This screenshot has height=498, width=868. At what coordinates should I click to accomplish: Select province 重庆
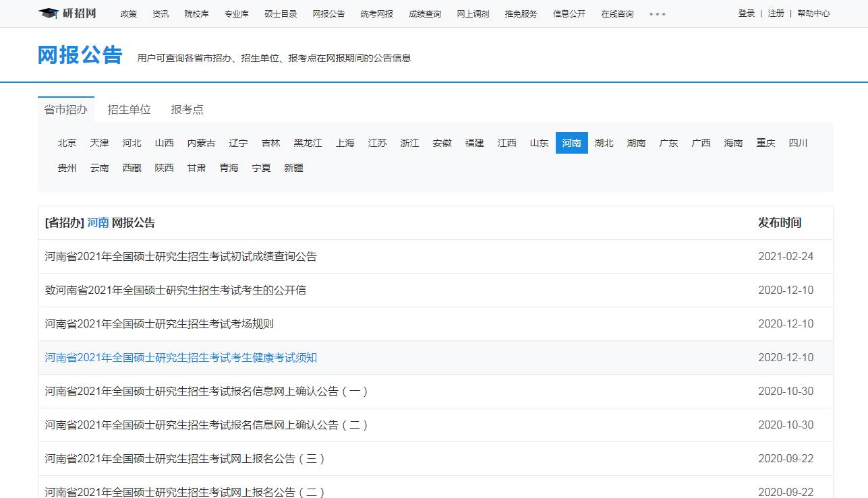[x=765, y=143]
